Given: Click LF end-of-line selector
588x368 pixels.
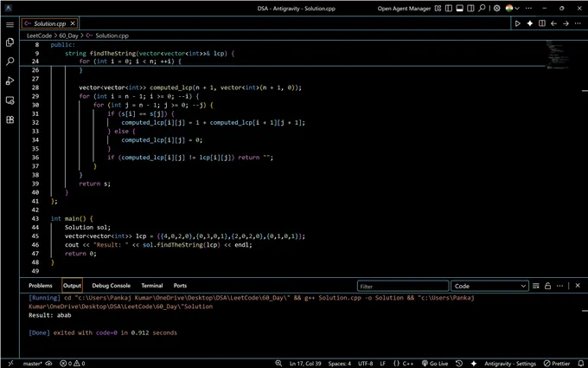Looking at the screenshot, I should tap(382, 364).
